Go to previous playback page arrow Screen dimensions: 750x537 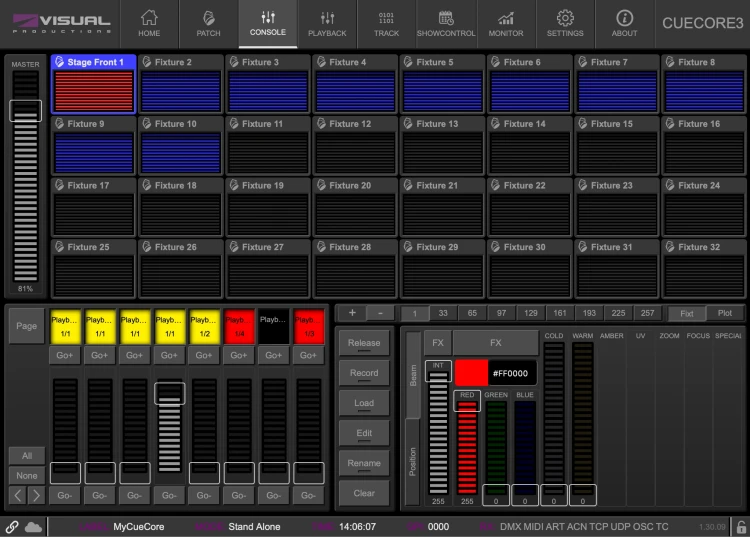tap(18, 495)
